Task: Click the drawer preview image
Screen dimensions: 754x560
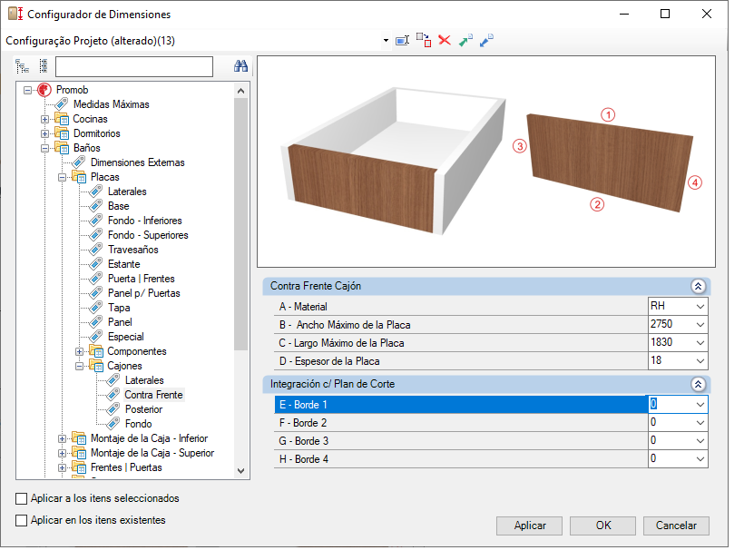Action: tap(486, 162)
